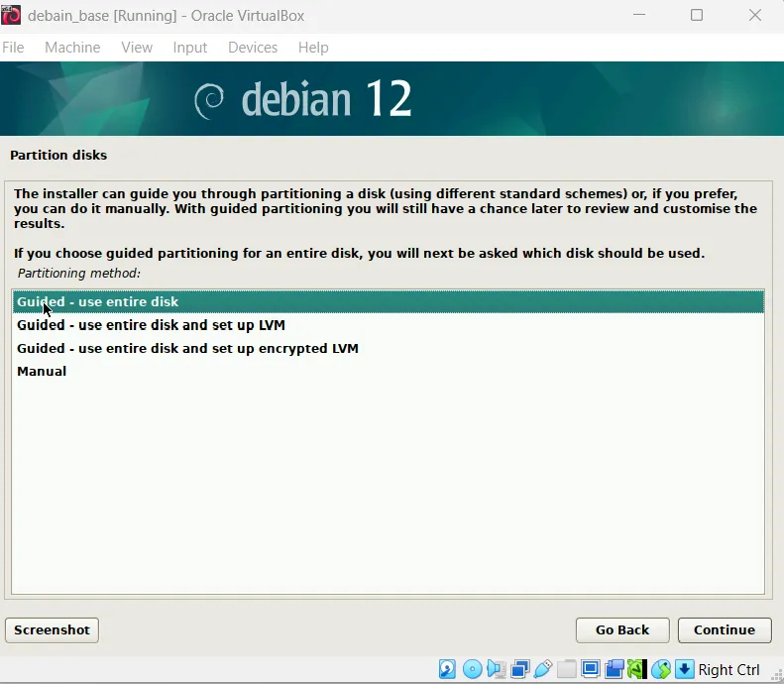Open the Help menu
784x684 pixels.
coord(313,48)
